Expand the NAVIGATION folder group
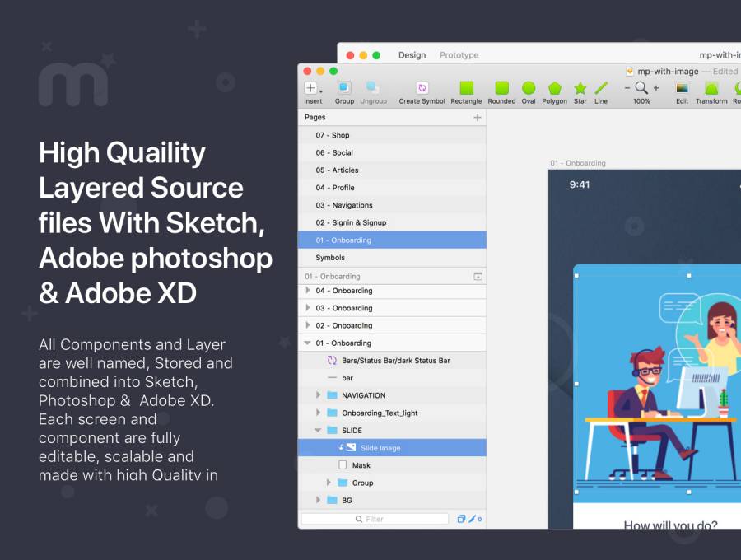 coord(319,395)
